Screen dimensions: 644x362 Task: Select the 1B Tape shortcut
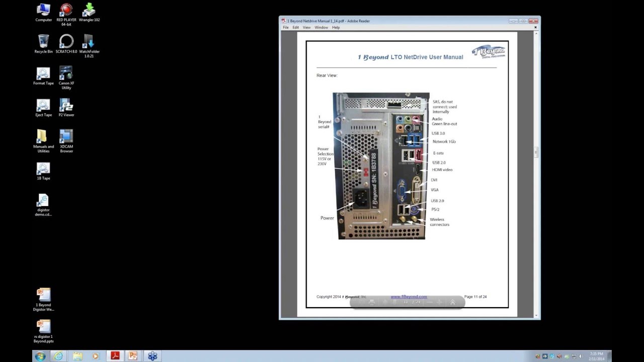[x=43, y=171]
